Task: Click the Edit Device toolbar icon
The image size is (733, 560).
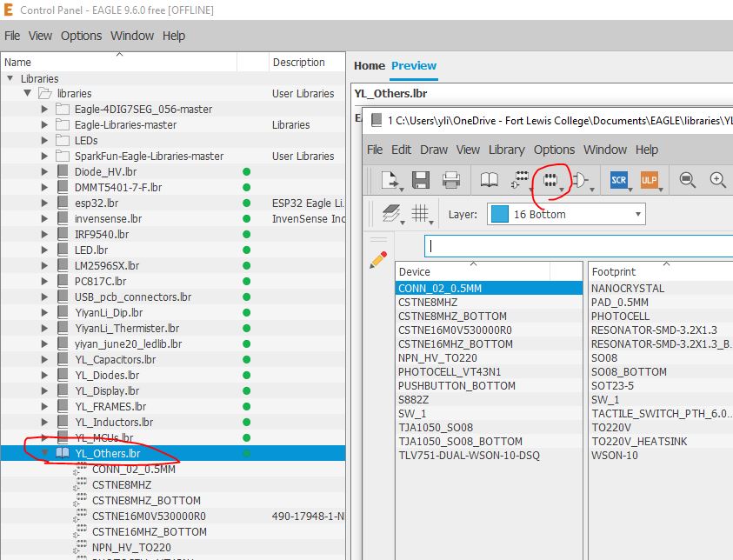Action: pos(520,180)
